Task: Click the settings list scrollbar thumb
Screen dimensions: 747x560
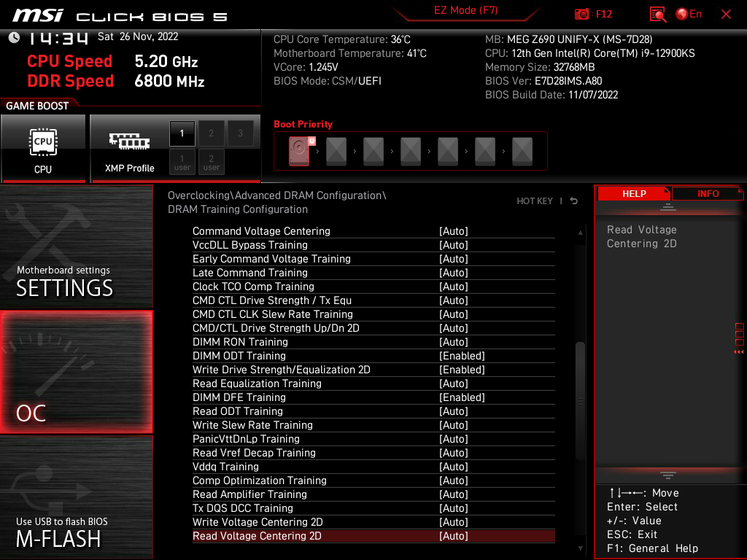Action: coord(580,401)
